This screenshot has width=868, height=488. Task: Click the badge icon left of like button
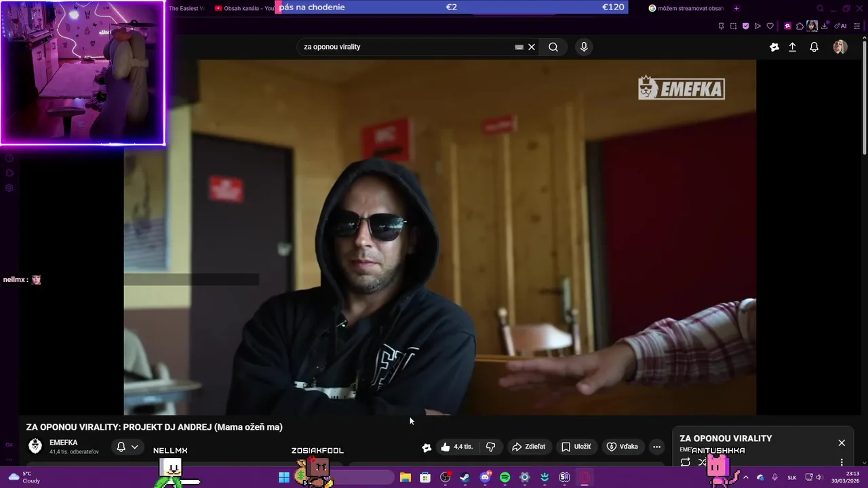tap(427, 447)
